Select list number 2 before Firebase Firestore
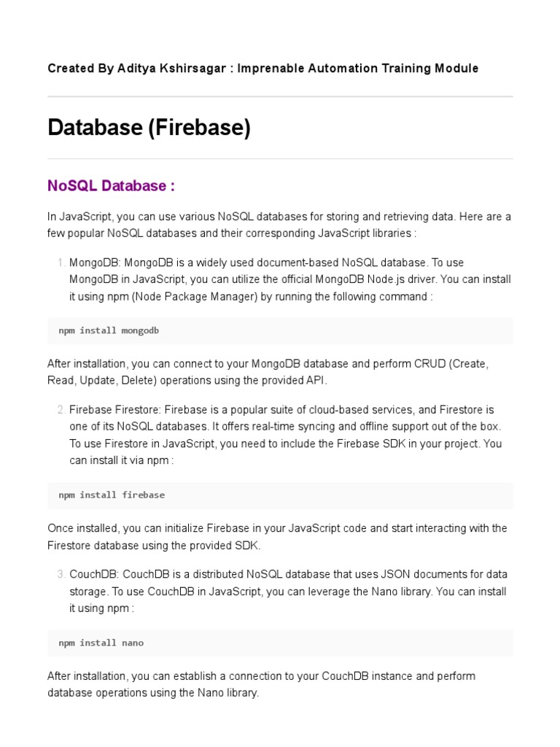560x747 pixels. click(x=61, y=410)
